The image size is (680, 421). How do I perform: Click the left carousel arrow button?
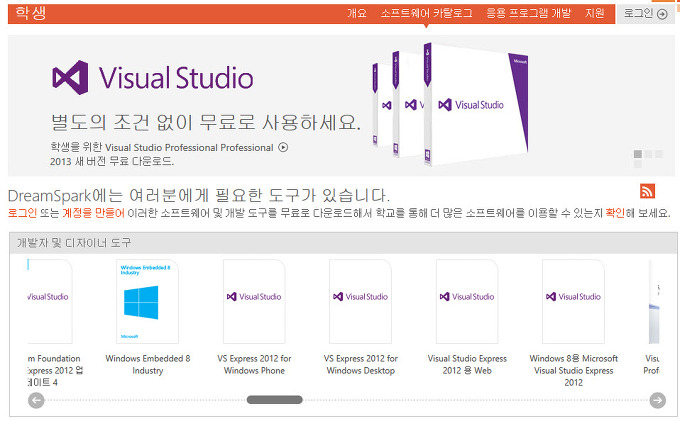pos(36,400)
